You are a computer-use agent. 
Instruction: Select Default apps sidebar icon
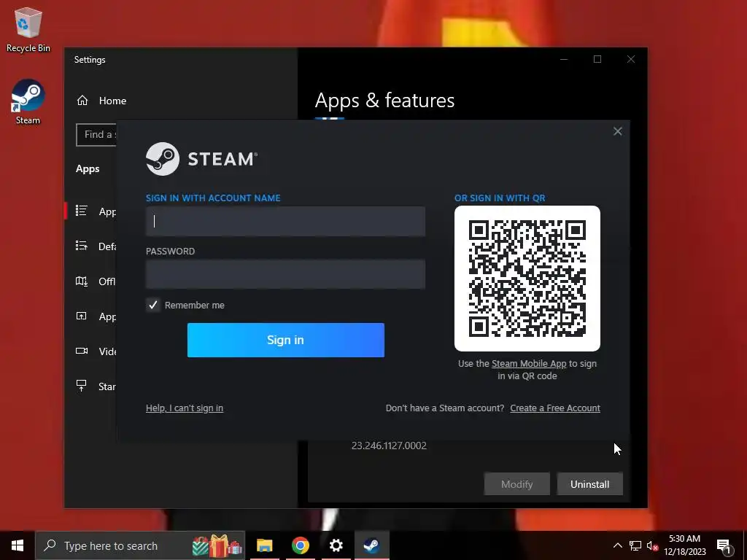(82, 246)
